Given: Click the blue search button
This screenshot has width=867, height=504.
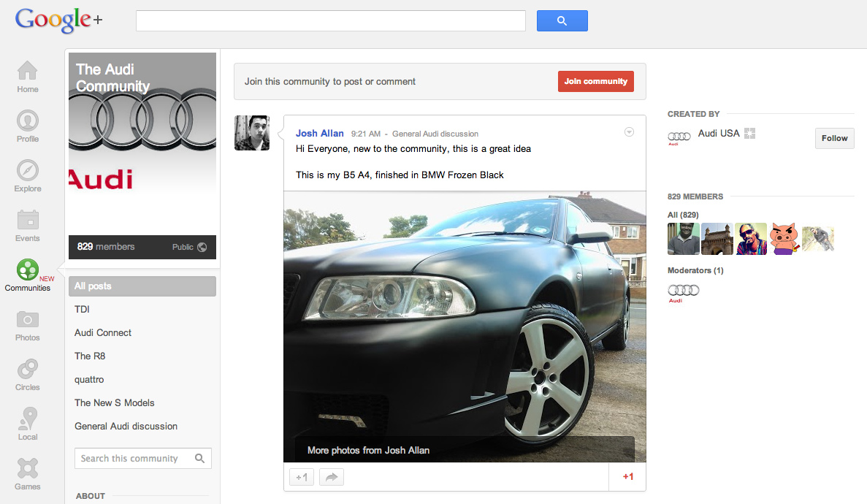Looking at the screenshot, I should tap(562, 21).
